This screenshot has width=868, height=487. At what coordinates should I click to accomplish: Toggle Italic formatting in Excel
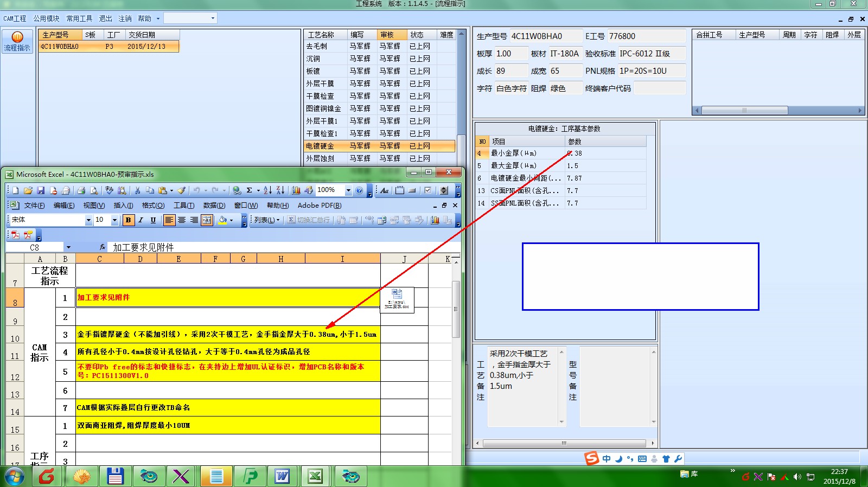click(141, 220)
